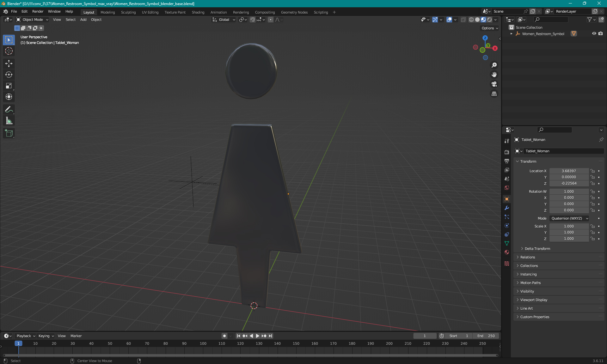Open Keying popover in timeline
This screenshot has height=364, width=607.
46,336
